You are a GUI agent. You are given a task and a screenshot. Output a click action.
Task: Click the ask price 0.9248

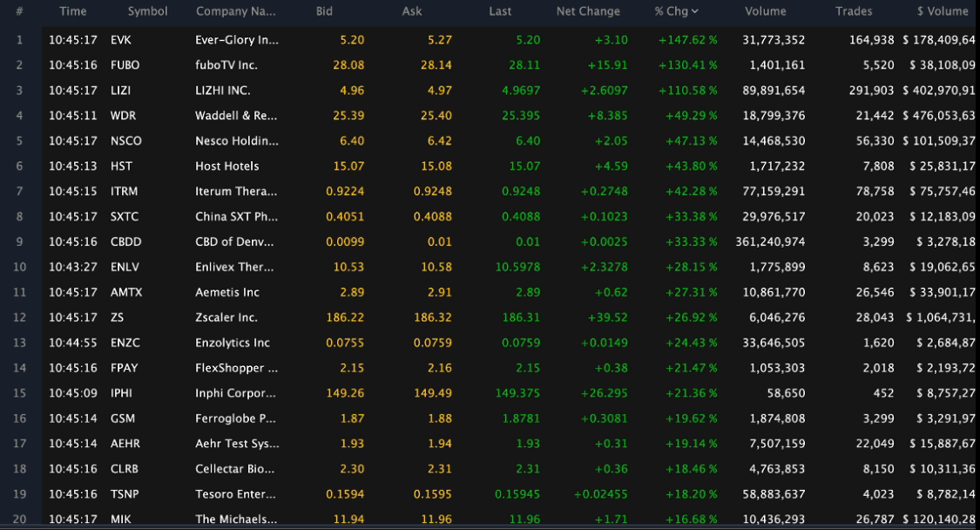[432, 192]
